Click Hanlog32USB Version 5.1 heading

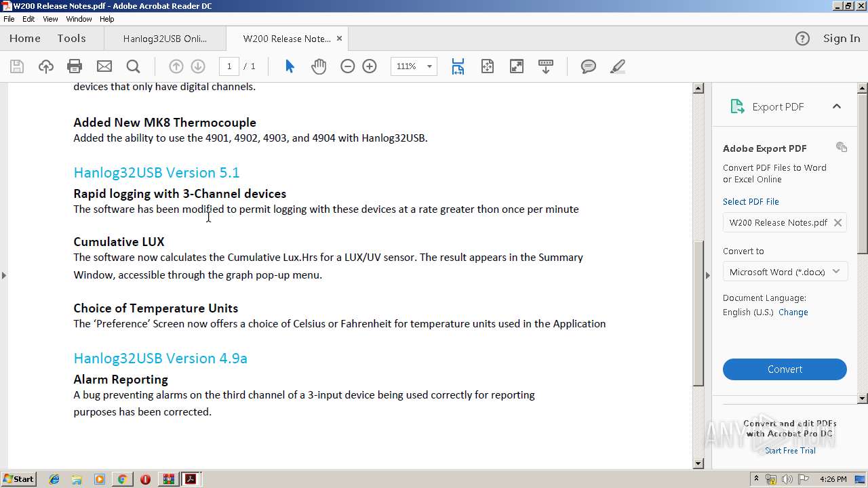(157, 172)
